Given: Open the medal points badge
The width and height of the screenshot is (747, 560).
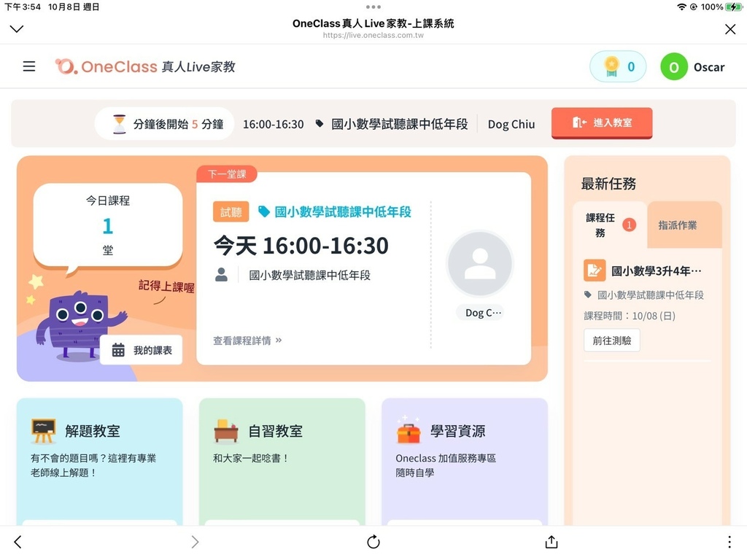Looking at the screenshot, I should [x=618, y=66].
